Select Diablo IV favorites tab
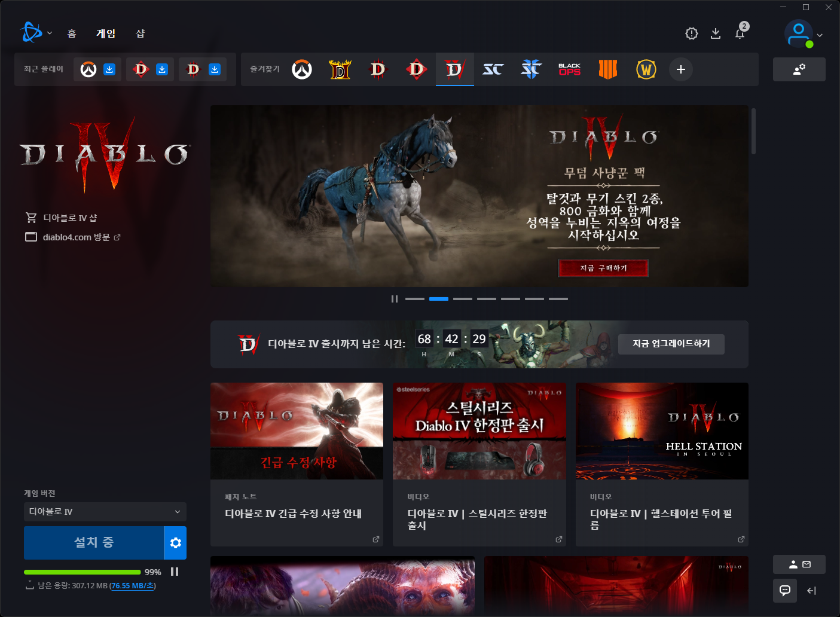840x617 pixels. (455, 69)
